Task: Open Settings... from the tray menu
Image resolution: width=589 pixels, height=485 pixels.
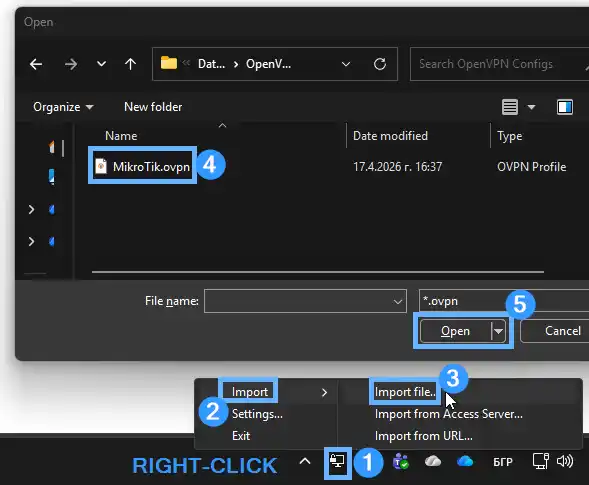Action: click(x=257, y=414)
